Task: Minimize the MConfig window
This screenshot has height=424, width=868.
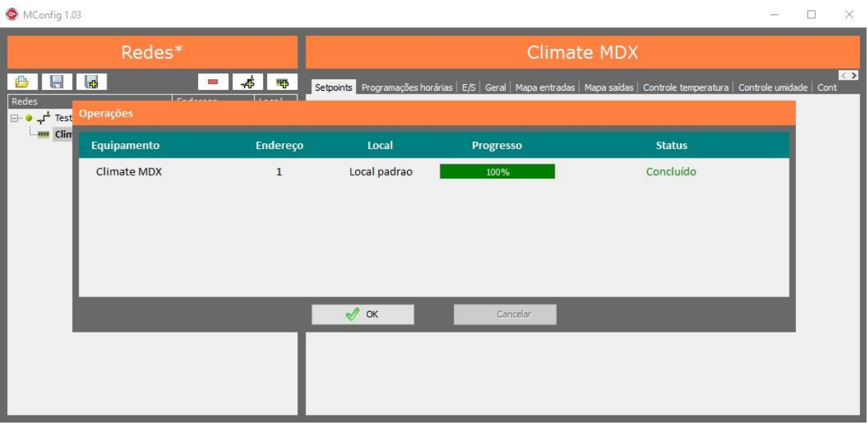Action: point(775,14)
